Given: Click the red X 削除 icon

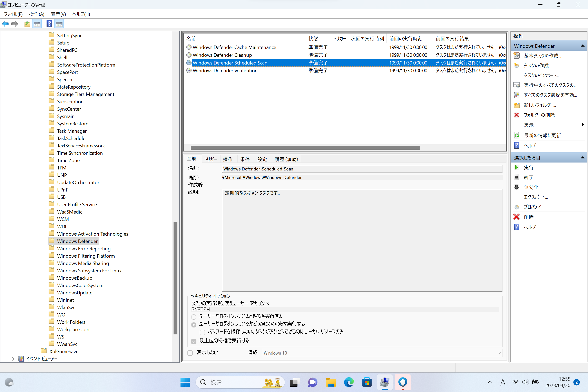Looking at the screenshot, I should pyautogui.click(x=517, y=217).
